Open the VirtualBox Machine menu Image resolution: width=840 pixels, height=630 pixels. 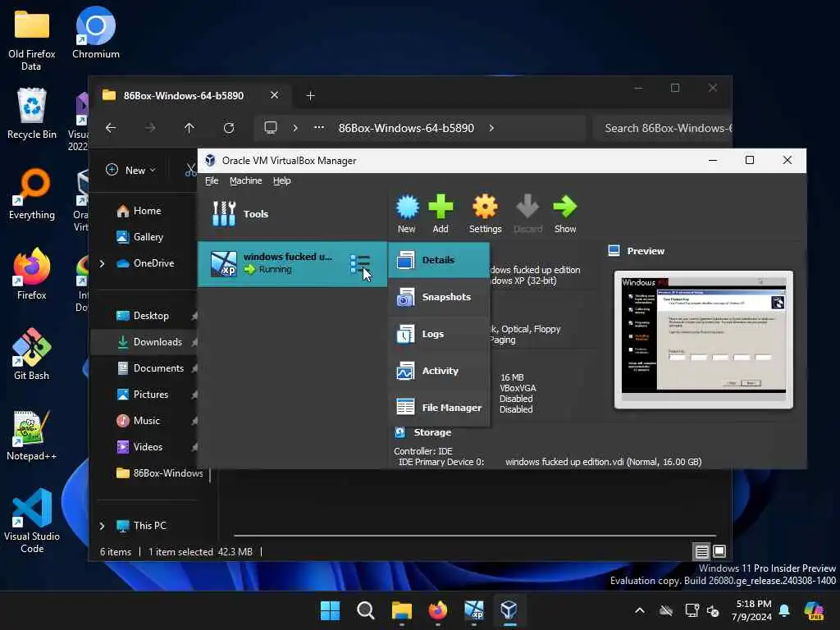246,180
